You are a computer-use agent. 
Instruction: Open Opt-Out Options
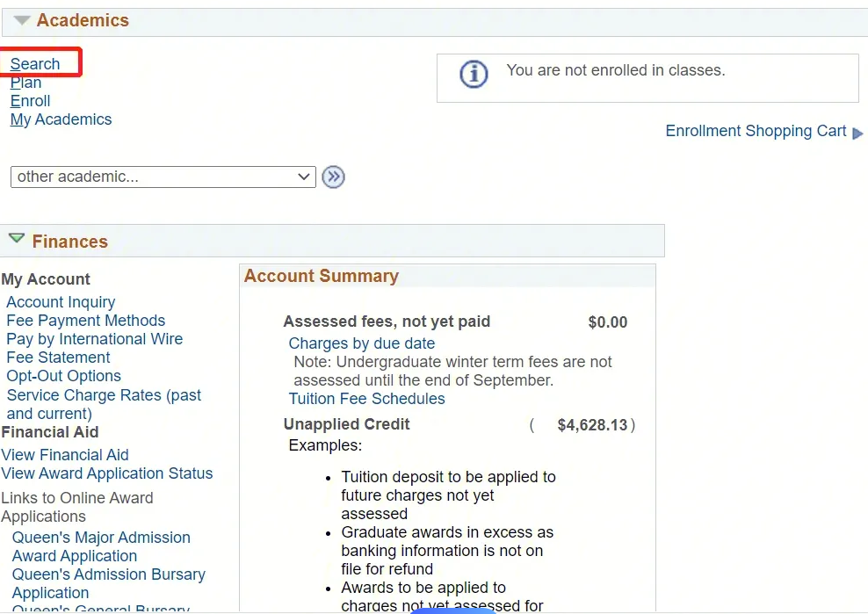click(63, 376)
